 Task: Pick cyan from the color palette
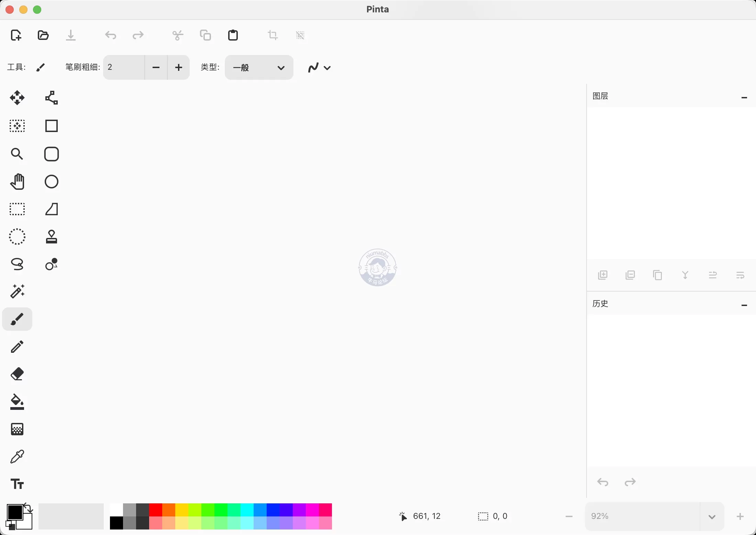[x=247, y=510]
